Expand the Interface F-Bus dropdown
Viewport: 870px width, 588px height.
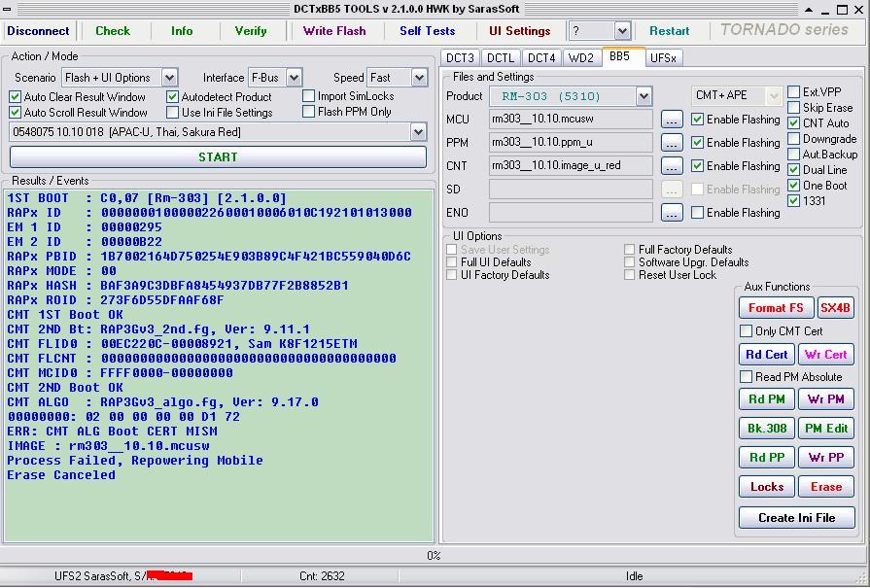point(295,78)
